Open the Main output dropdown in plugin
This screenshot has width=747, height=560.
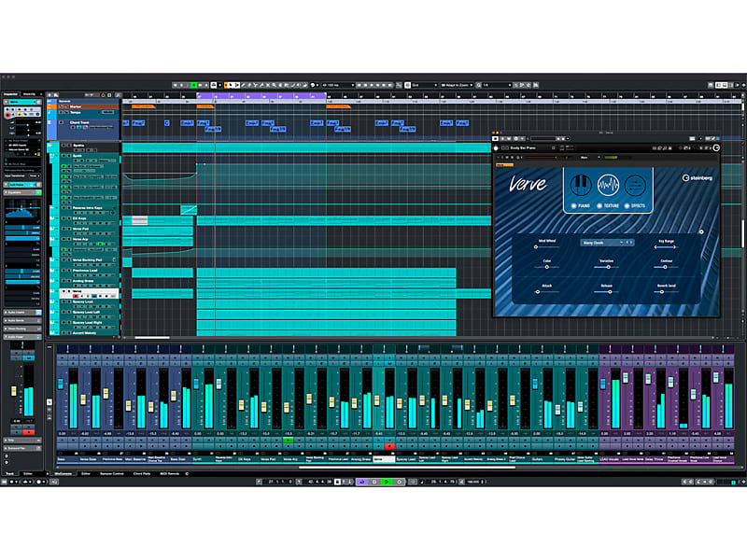[x=589, y=157]
